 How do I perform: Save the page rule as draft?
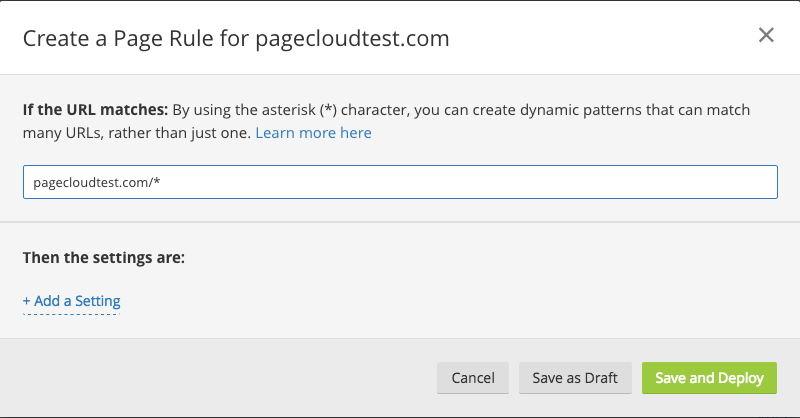click(575, 378)
